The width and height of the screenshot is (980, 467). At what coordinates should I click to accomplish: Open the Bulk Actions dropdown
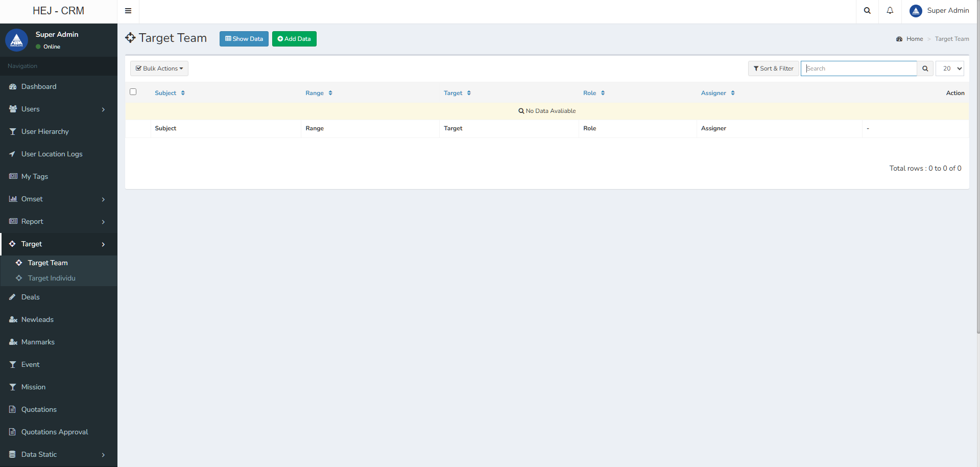pos(159,68)
